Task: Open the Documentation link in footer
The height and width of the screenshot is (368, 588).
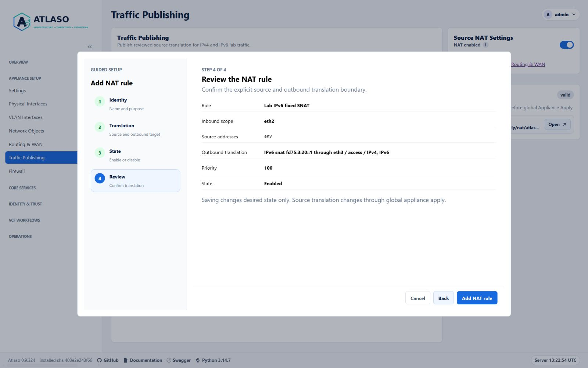Action: pos(143,360)
